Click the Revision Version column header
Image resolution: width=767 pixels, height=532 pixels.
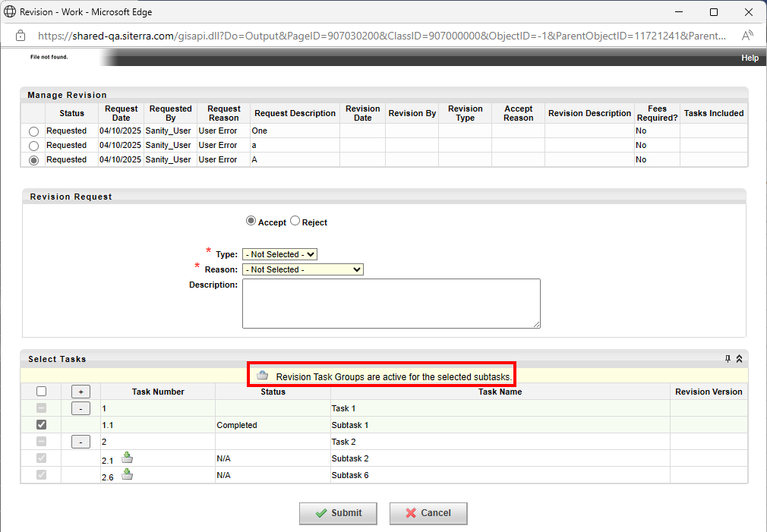[709, 392]
